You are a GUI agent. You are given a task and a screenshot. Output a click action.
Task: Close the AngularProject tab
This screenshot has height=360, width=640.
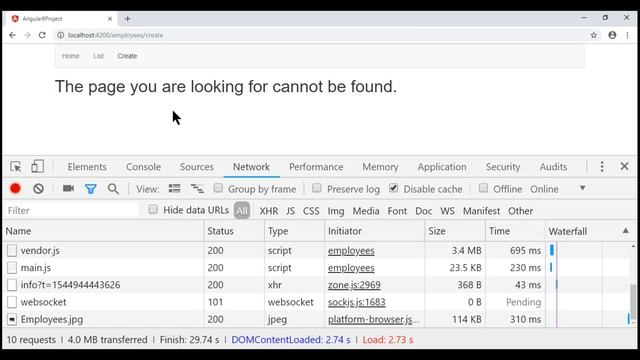110,19
